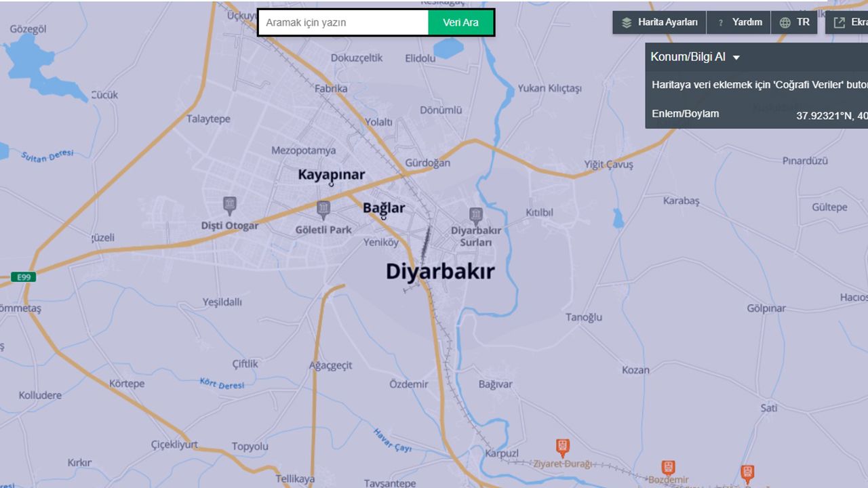Click the Yenişehir-area Gürdoğan label
This screenshot has width=868, height=488.
[427, 163]
